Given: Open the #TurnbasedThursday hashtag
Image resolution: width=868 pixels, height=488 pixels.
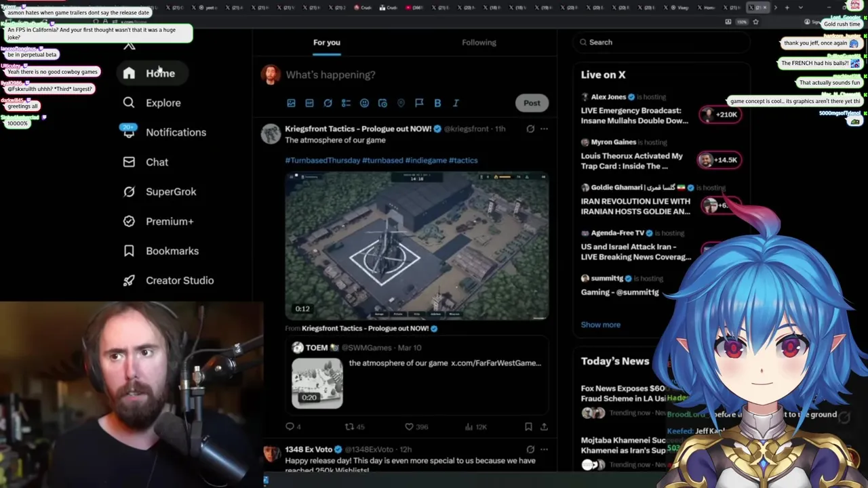Looking at the screenshot, I should (x=322, y=161).
